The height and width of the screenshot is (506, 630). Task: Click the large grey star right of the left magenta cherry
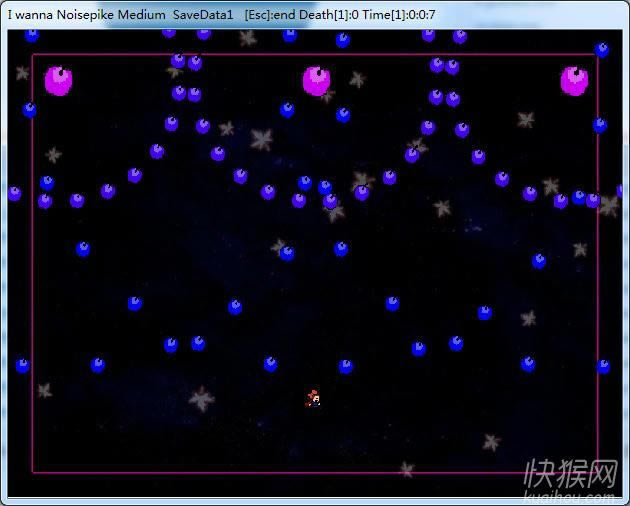(262, 139)
